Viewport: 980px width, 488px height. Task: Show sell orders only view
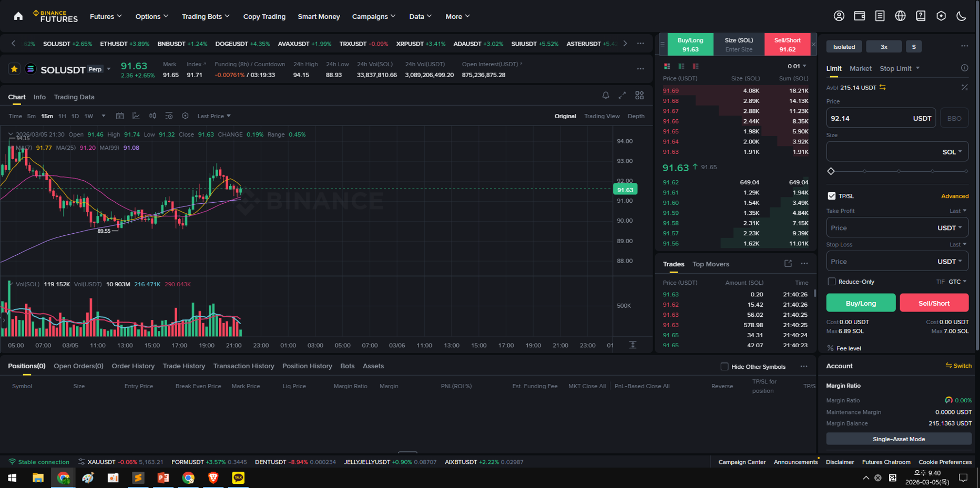[696, 66]
